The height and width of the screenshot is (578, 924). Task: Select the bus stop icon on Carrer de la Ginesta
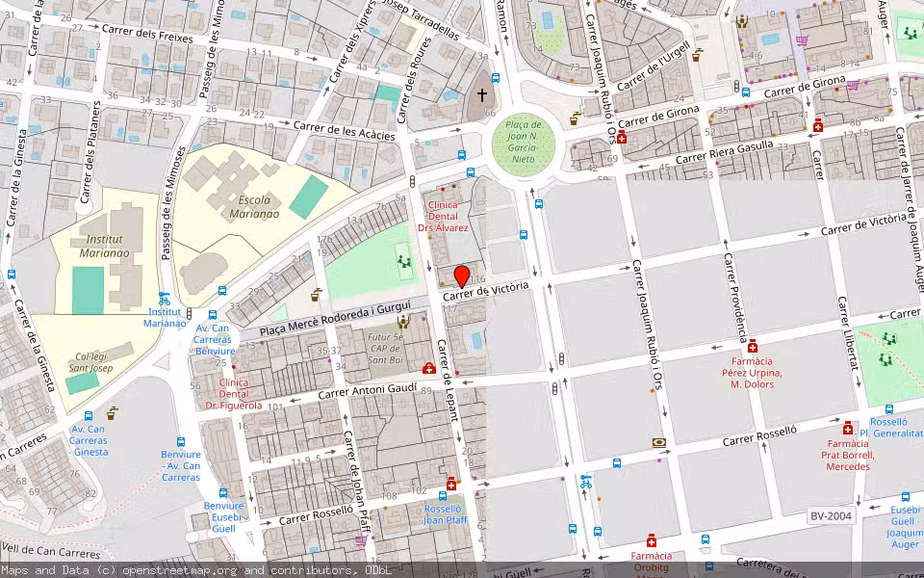click(x=12, y=275)
